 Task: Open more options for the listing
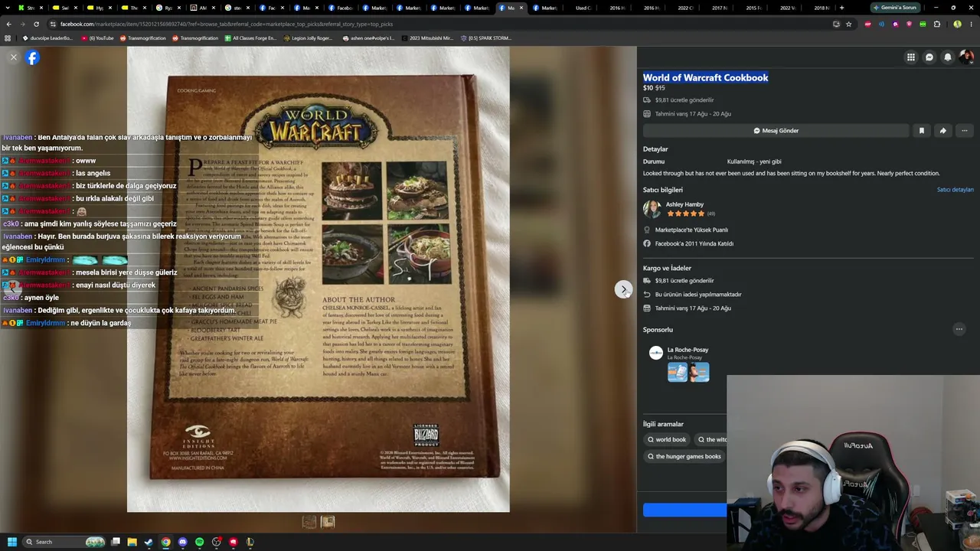(x=965, y=131)
